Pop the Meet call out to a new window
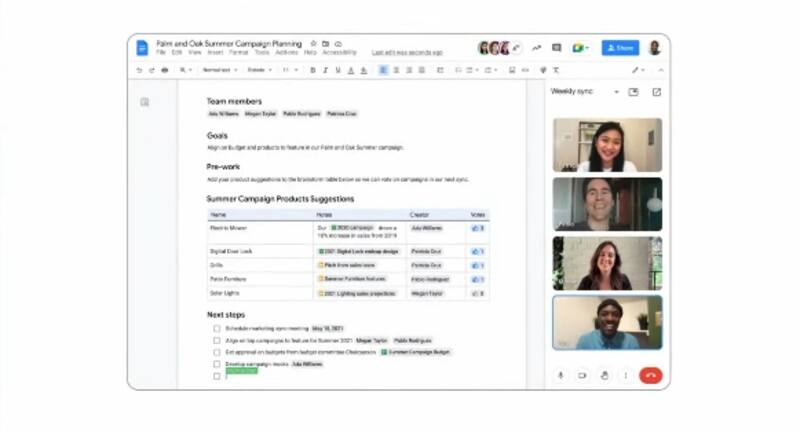The width and height of the screenshot is (800, 432). (x=656, y=92)
